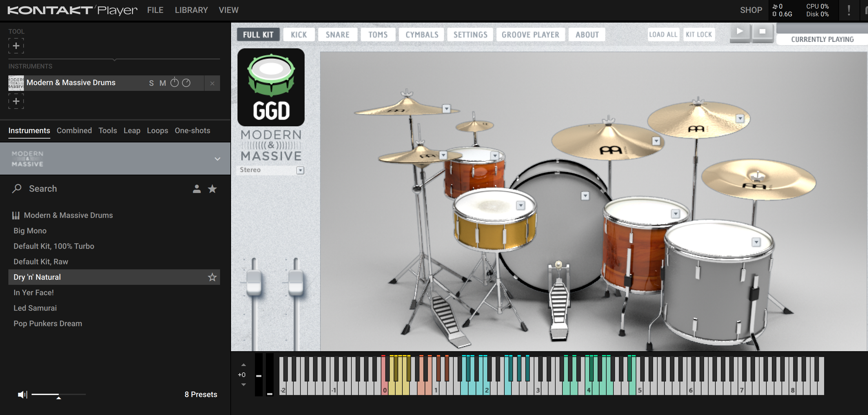Add a new tool via the plus icon

(x=16, y=46)
